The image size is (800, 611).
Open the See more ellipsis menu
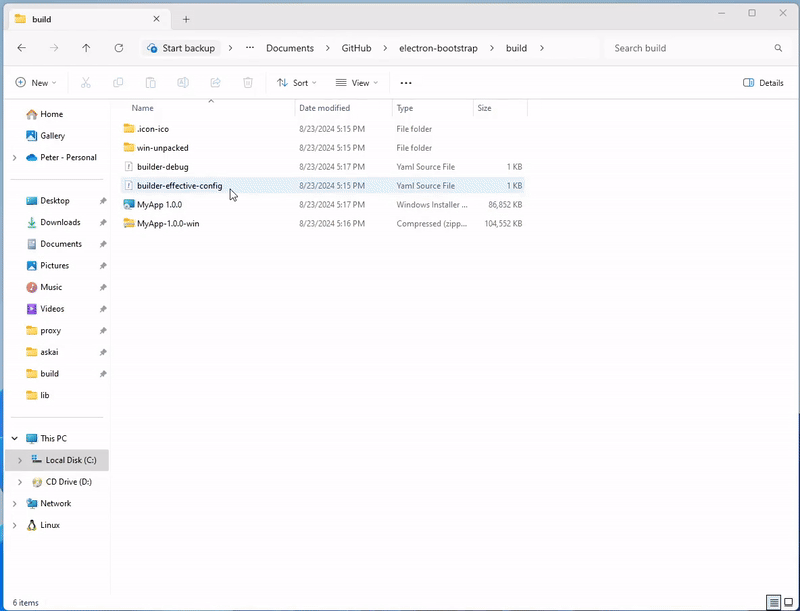406,83
